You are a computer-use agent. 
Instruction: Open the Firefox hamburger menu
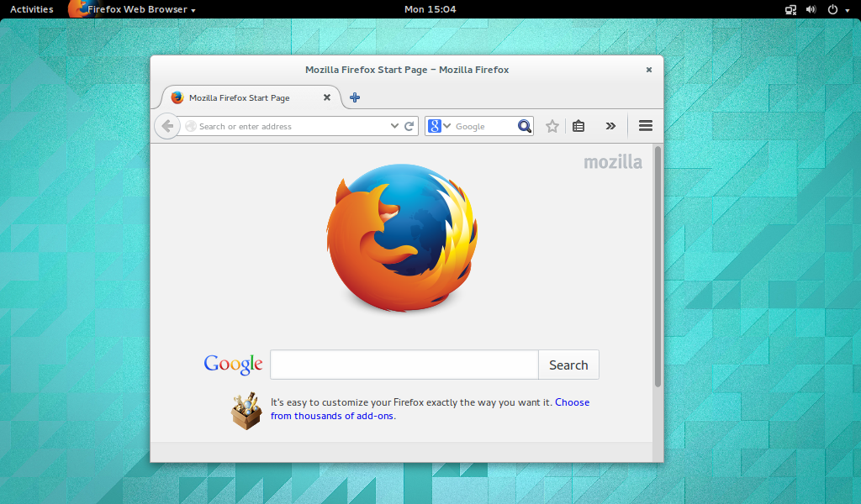tap(646, 126)
